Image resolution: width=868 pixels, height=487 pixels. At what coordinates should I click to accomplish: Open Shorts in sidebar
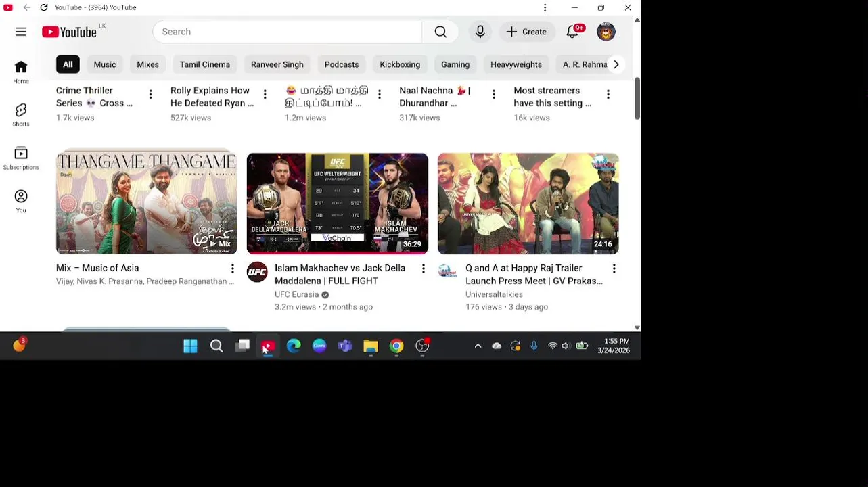point(21,115)
